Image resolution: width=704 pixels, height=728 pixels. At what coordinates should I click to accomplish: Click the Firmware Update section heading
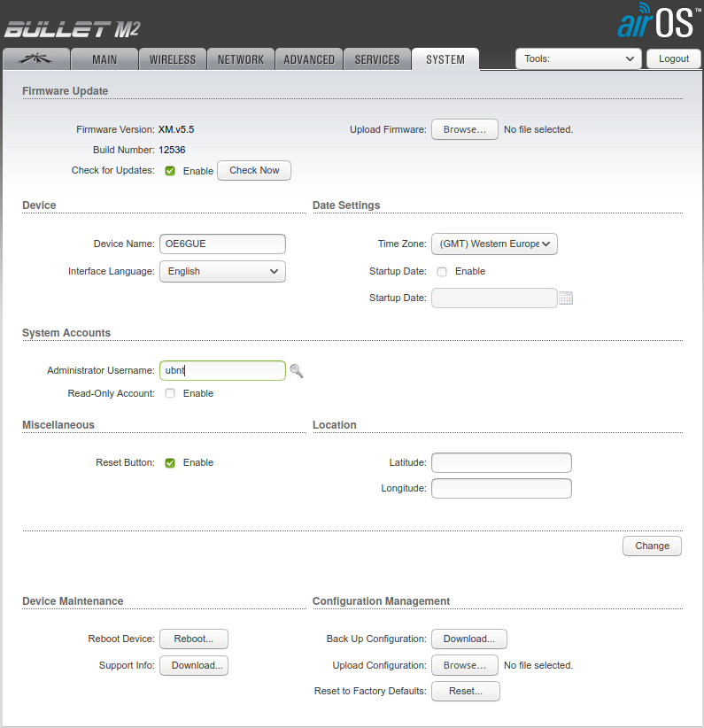coord(65,91)
